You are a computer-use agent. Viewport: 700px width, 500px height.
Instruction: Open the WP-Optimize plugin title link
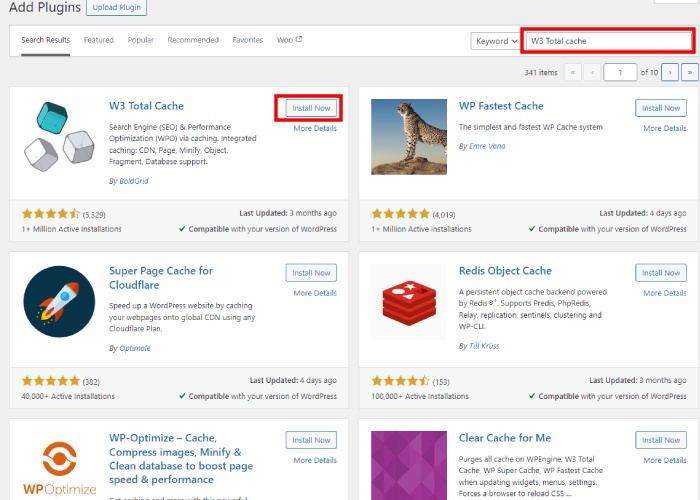point(181,458)
